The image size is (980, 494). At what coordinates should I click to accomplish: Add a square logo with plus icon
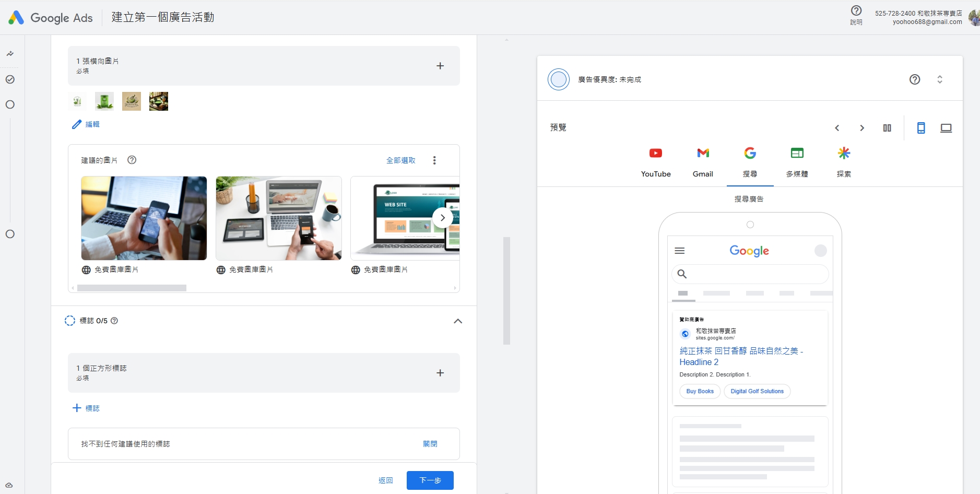[440, 373]
